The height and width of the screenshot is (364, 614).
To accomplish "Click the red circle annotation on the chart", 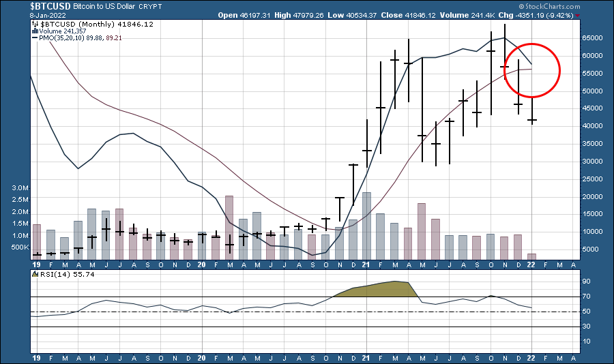I will [533, 70].
